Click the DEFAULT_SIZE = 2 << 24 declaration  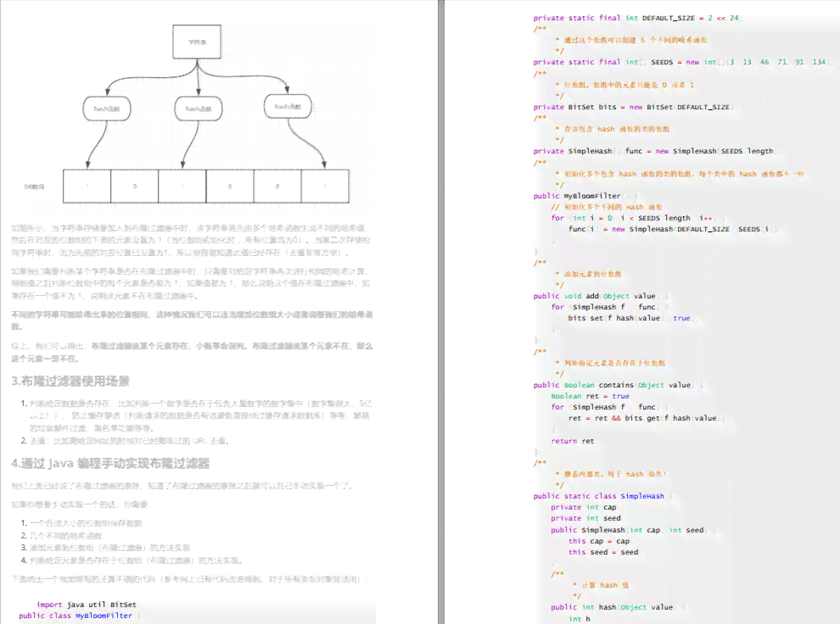[x=636, y=18]
